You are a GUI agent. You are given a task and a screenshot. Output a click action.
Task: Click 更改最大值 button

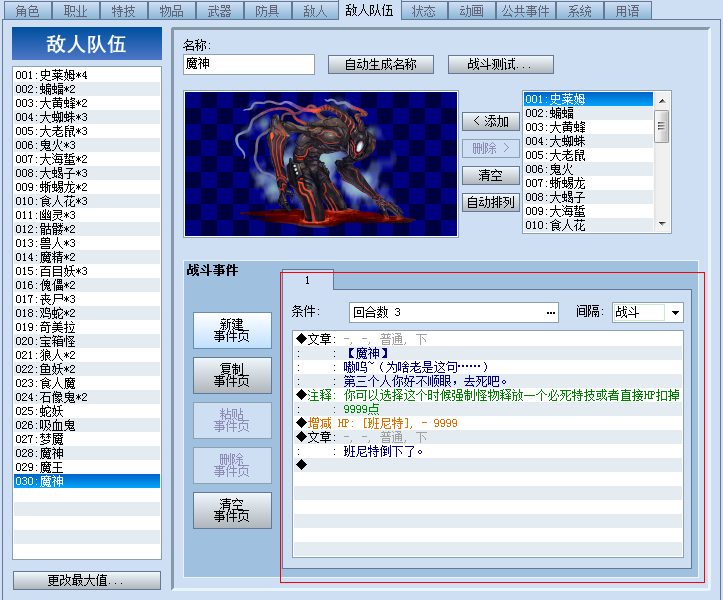[87, 580]
